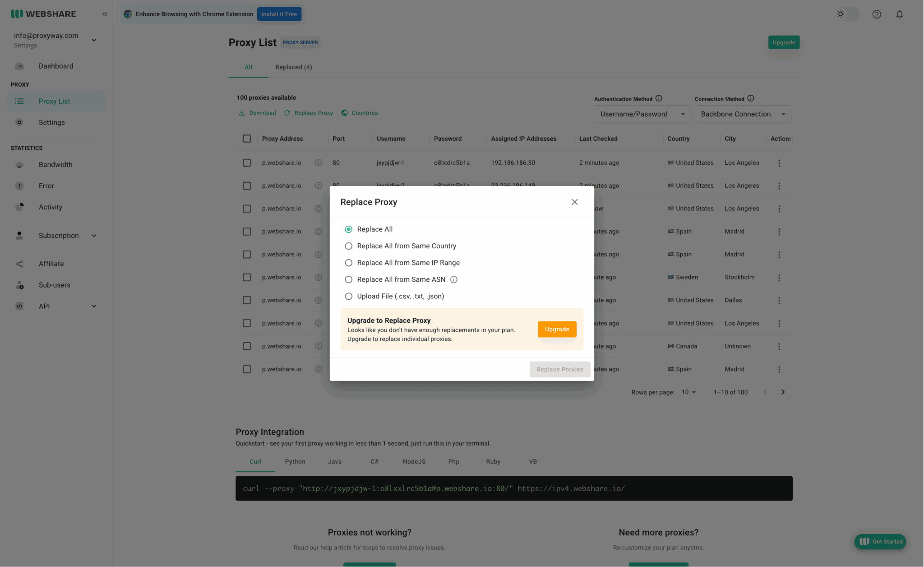
Task: Click the Upgrade button in the dialog
Action: [x=557, y=329]
